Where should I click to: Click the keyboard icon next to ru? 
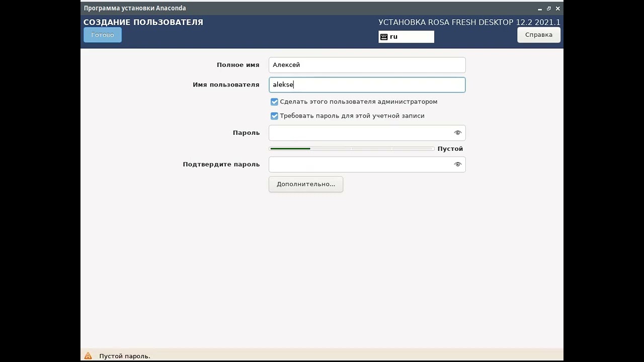(384, 37)
